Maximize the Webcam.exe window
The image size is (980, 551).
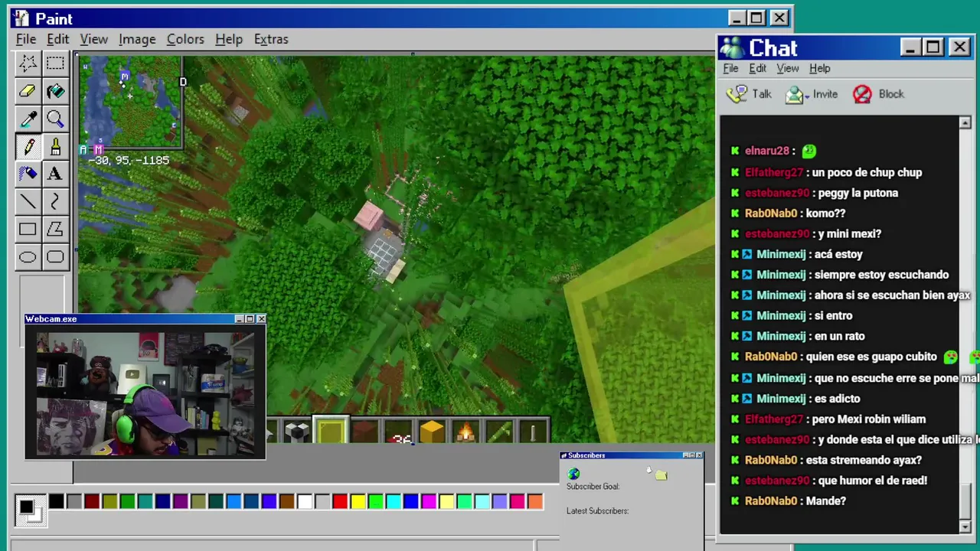(250, 318)
